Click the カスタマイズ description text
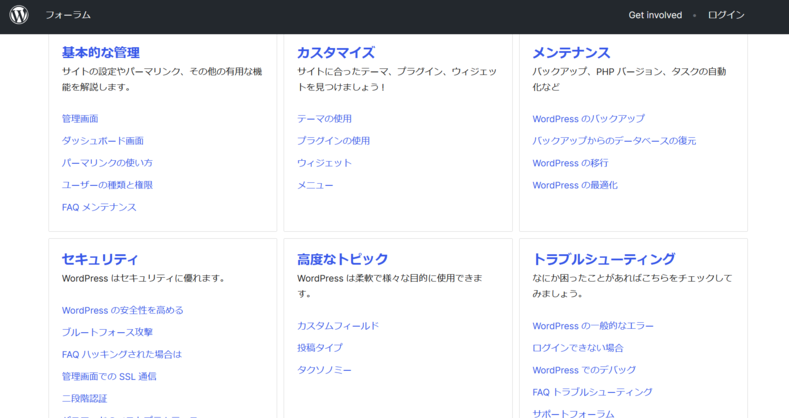Screen dimensions: 789x418 point(397,79)
